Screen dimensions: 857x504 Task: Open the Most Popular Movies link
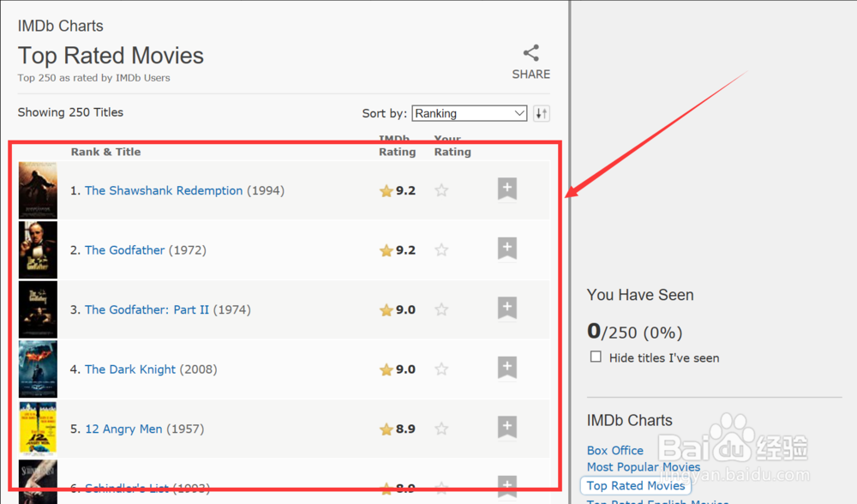pyautogui.click(x=644, y=467)
